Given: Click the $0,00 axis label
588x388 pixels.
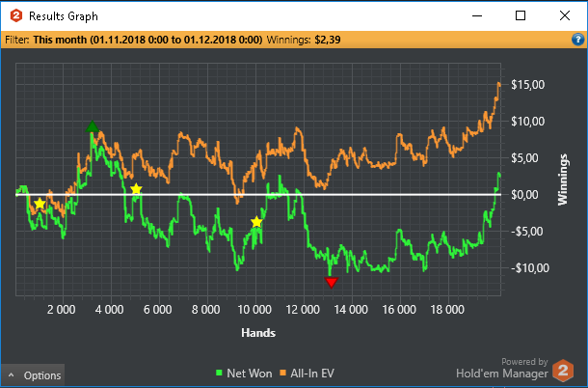Looking at the screenshot, I should click(524, 195).
